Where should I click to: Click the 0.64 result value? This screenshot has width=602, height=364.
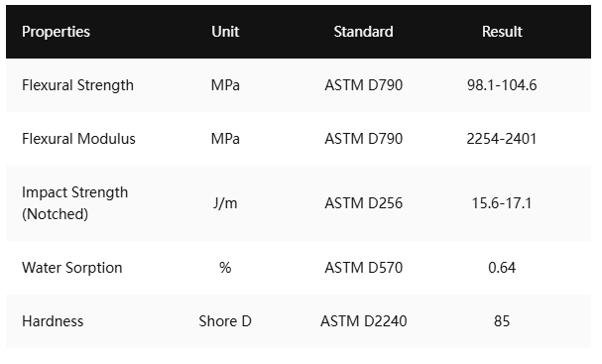[x=502, y=268]
